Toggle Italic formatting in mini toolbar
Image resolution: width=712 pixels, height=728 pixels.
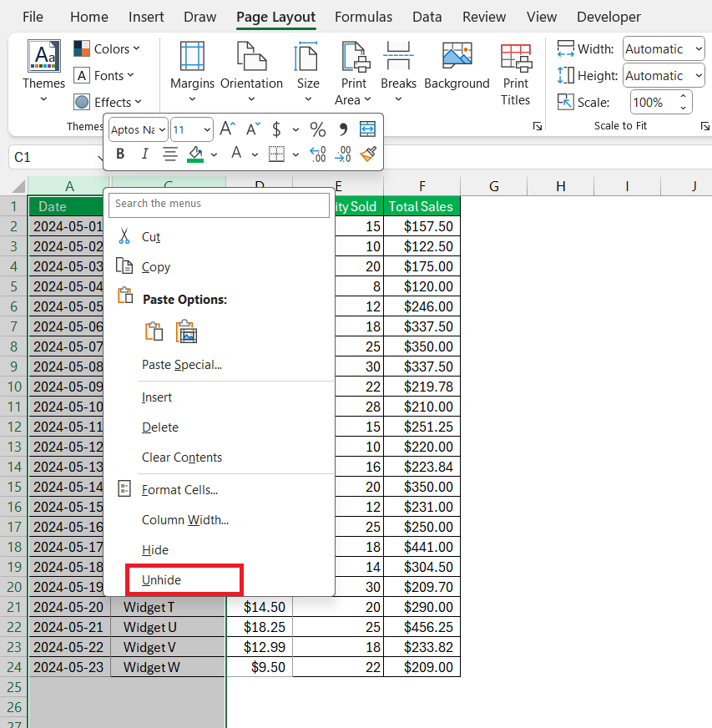tap(144, 154)
